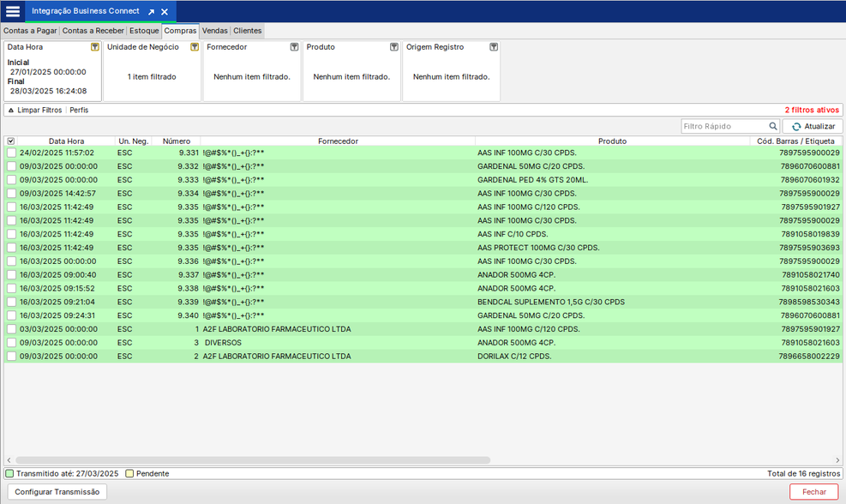Check the row for purchase number 9.331
Viewport: 846px width, 504px height.
tap(11, 153)
